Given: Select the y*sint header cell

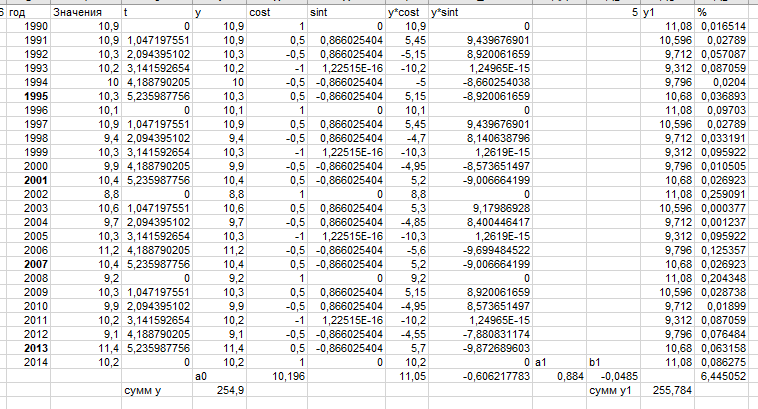Looking at the screenshot, I should (480, 12).
